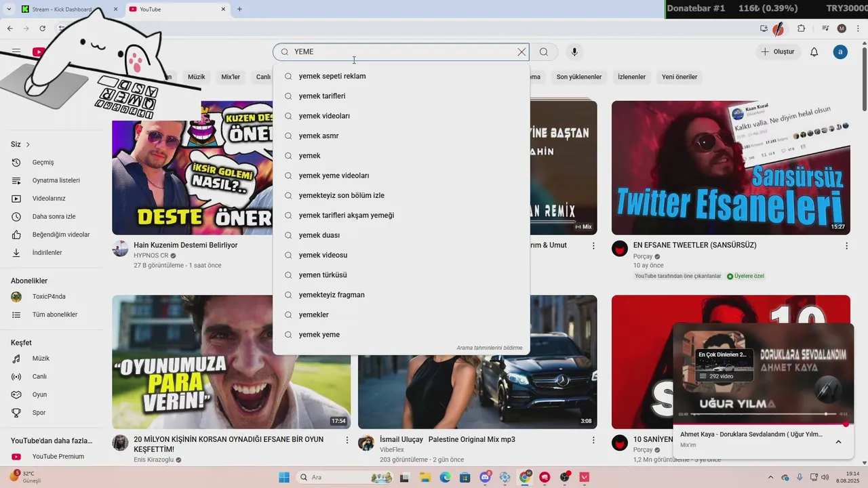This screenshot has height=488, width=868.
Task: Open the Chrome tab search dropdown
Action: [x=9, y=9]
